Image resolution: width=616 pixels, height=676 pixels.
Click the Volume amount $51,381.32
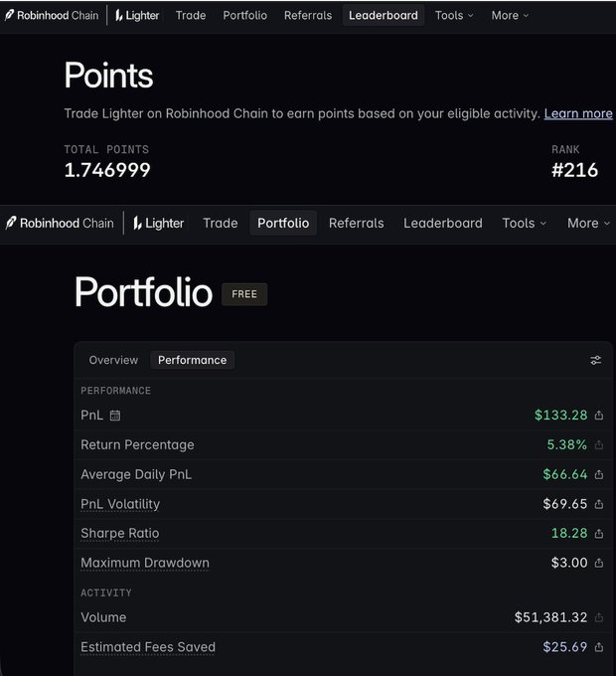coord(550,617)
